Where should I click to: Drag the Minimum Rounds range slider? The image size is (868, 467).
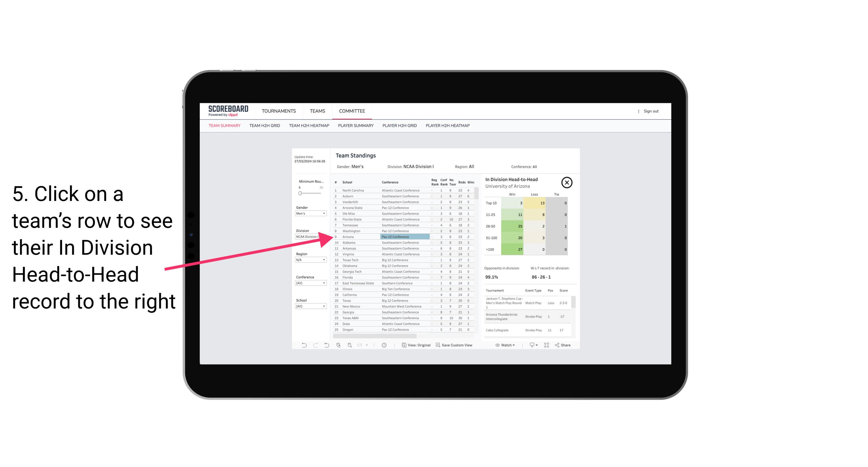click(300, 193)
